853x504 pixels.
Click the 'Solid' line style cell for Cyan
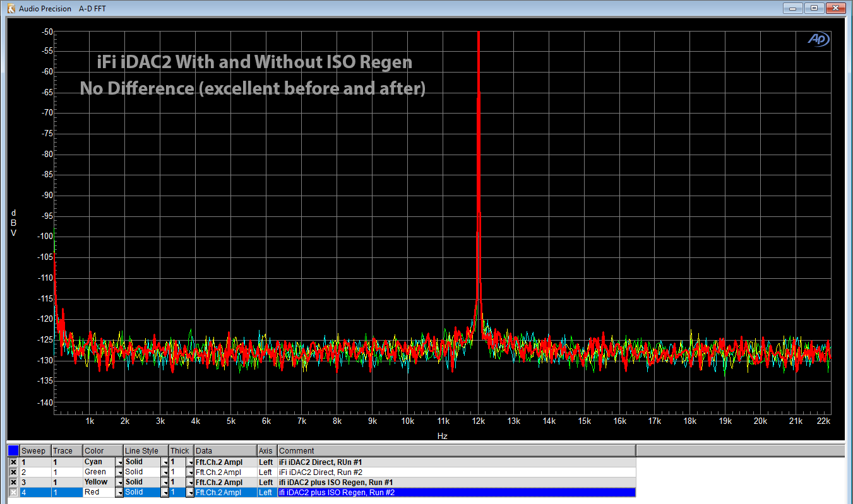pyautogui.click(x=141, y=462)
